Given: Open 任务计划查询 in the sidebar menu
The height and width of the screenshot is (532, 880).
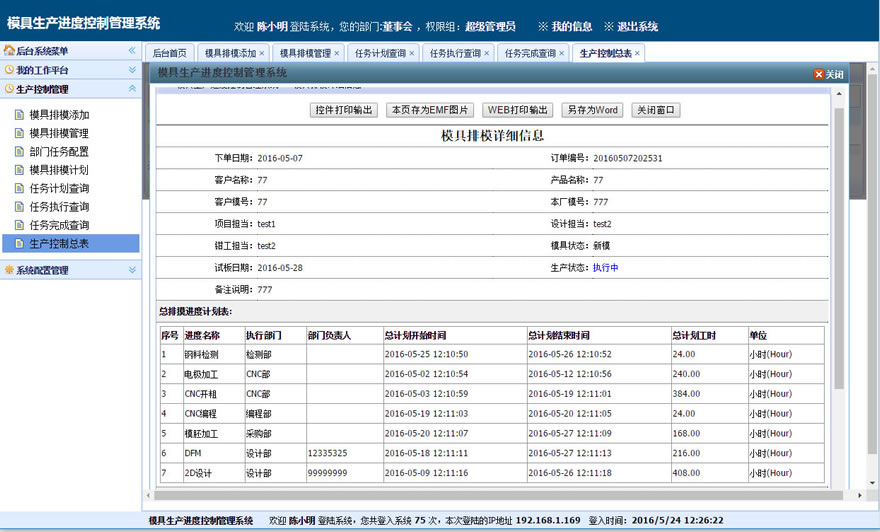Looking at the screenshot, I should [59, 189].
